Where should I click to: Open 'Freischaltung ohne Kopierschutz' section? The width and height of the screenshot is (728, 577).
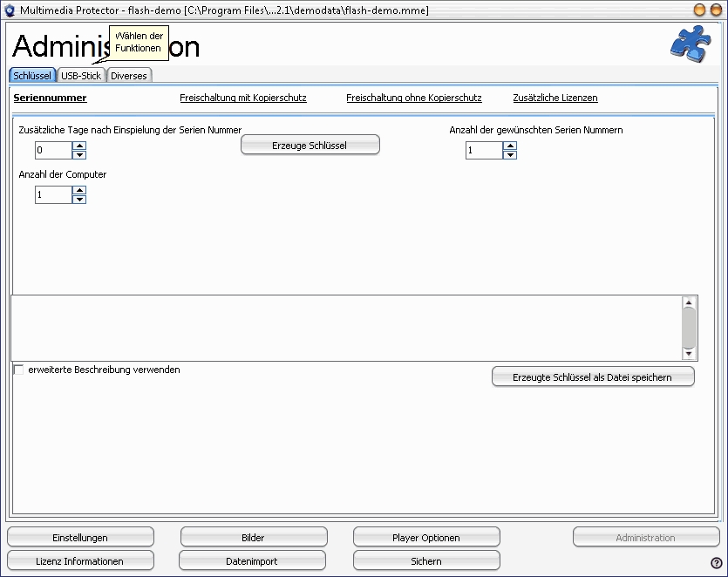point(413,98)
